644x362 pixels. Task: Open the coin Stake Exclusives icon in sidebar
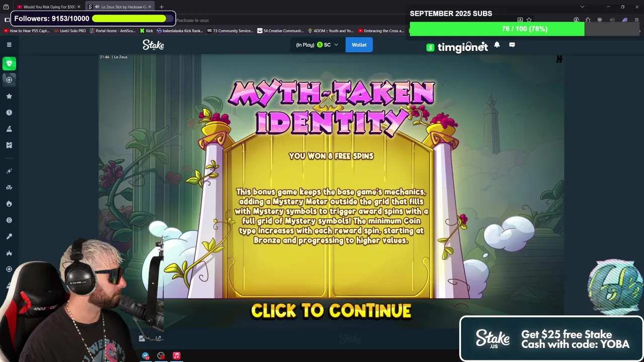(9, 220)
